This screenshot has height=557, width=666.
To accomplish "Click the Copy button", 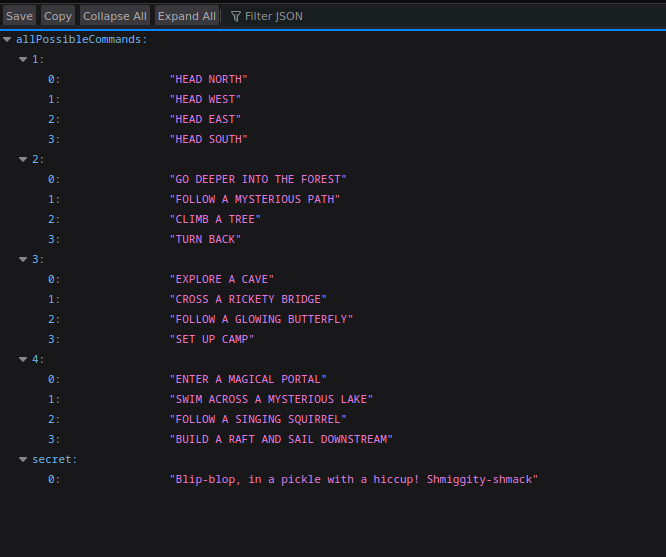I will pos(58,16).
